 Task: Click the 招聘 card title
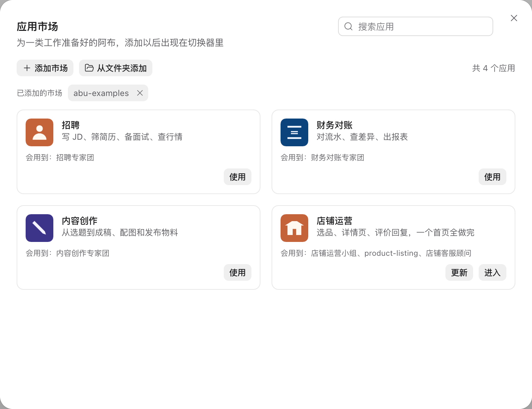(71, 125)
